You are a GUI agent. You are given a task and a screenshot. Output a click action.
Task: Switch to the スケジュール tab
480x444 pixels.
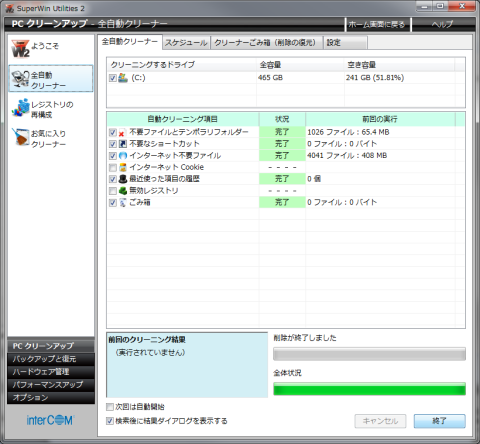click(x=186, y=43)
